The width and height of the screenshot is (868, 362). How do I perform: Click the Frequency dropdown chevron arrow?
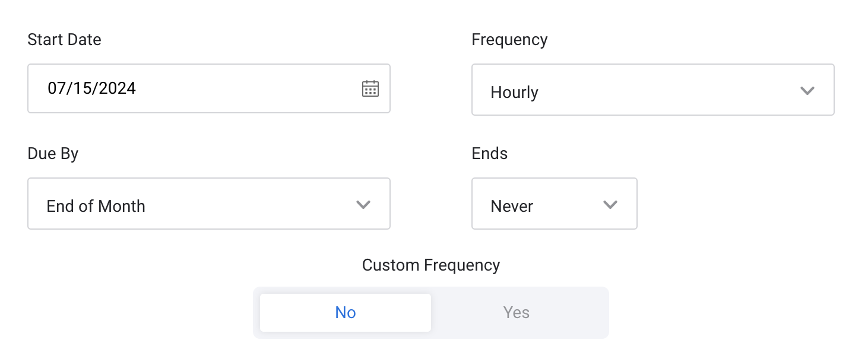coord(807,91)
